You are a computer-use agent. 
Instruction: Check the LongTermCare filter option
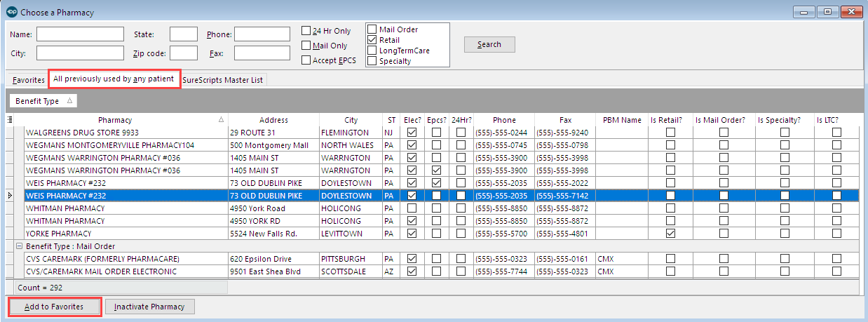[x=372, y=51]
